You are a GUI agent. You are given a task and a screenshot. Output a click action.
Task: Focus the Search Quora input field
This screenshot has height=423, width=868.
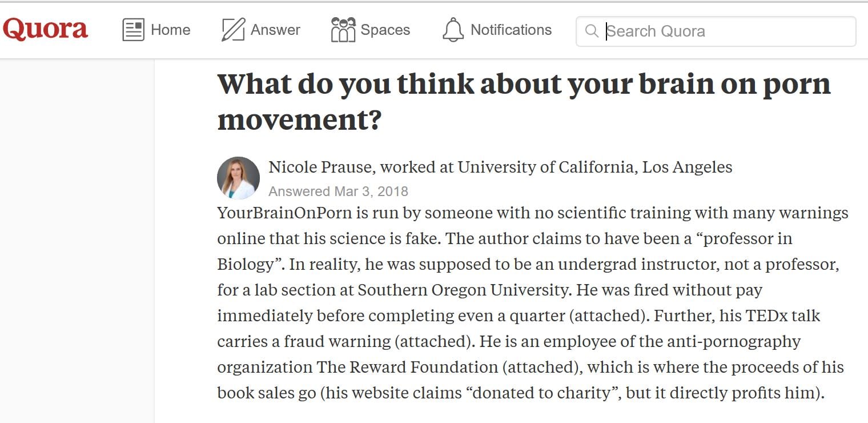tap(725, 31)
